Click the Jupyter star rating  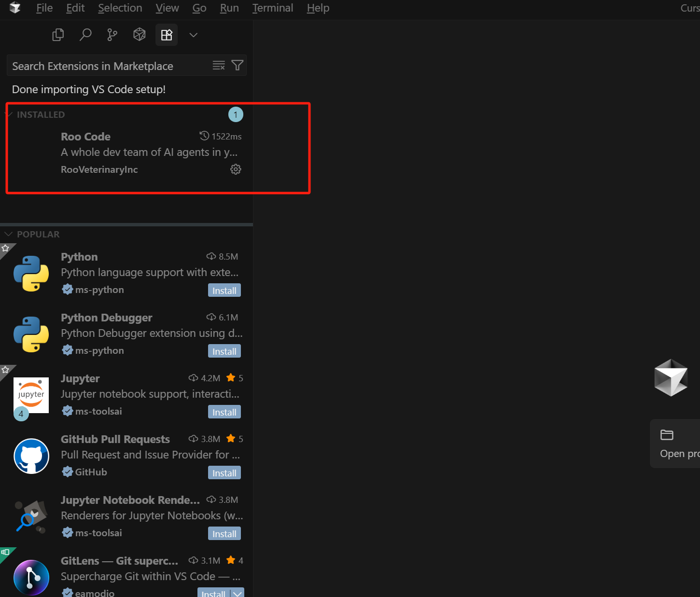pos(235,378)
